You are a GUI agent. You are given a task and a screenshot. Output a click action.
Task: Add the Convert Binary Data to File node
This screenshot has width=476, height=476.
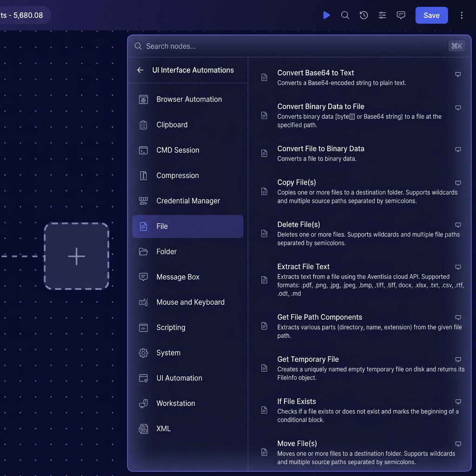pyautogui.click(x=360, y=115)
